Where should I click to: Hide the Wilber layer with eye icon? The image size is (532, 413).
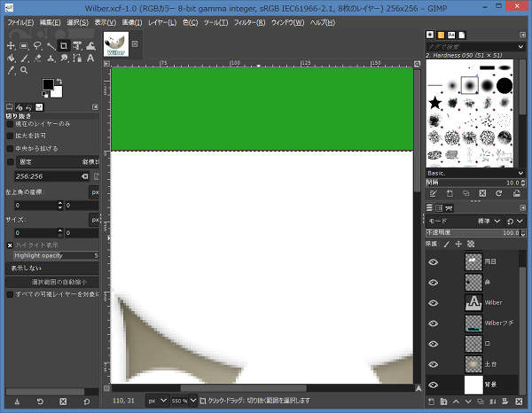pyautogui.click(x=434, y=302)
